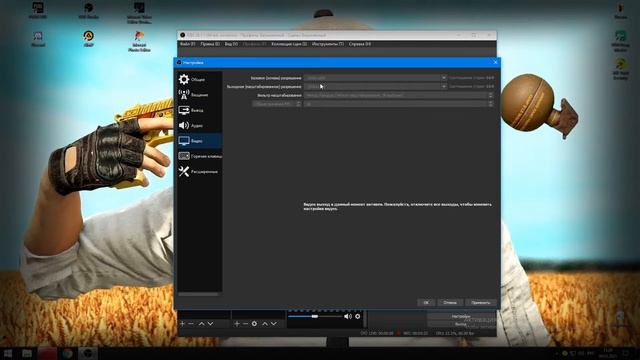Remove a source with the sources minus icon
This screenshot has width=640, height=360.
245,324
